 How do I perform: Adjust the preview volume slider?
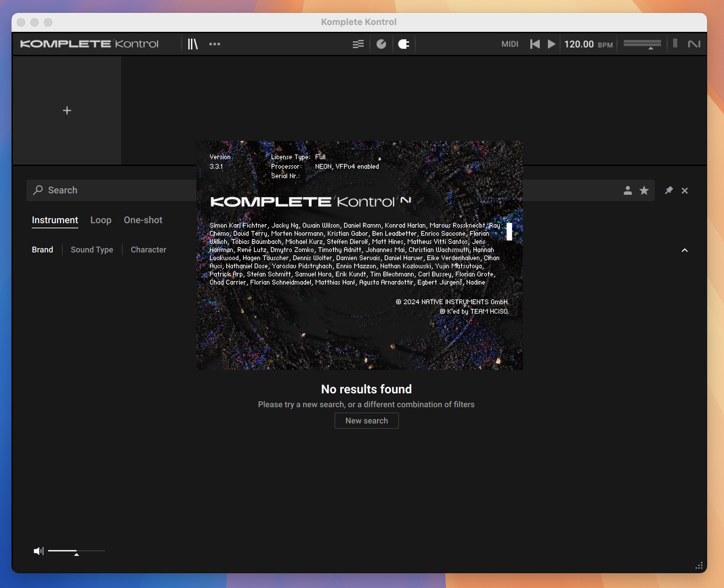pos(76,551)
